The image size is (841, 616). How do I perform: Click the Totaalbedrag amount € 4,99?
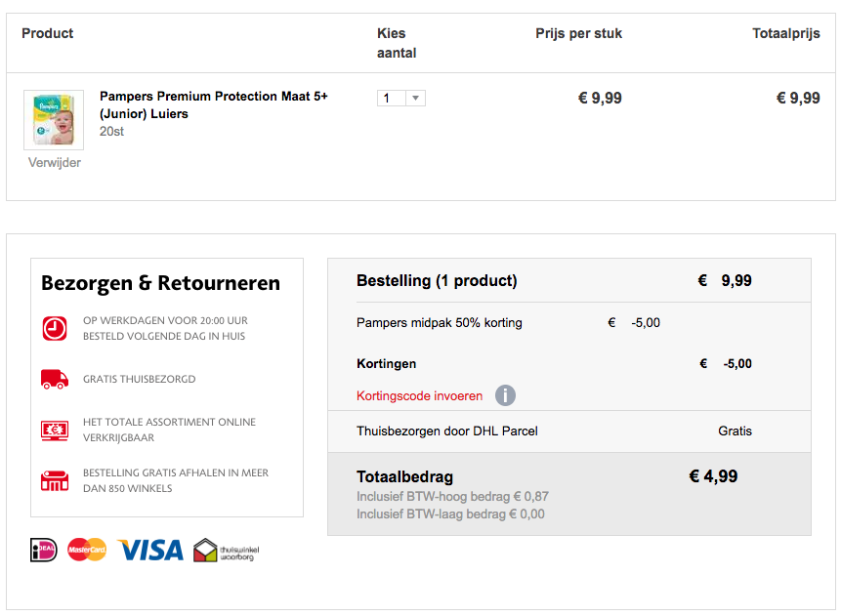[x=713, y=476]
